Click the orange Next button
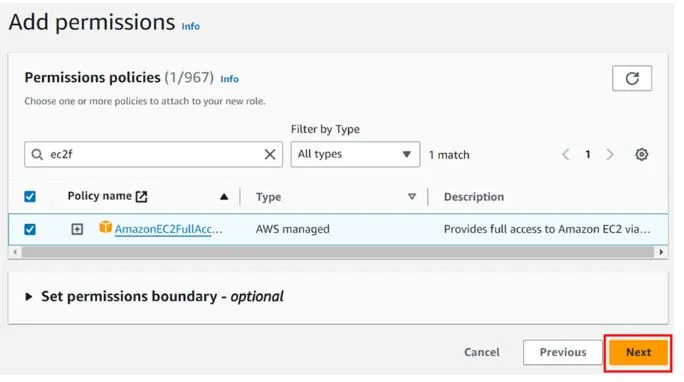This screenshot has width=684, height=382. (x=638, y=352)
